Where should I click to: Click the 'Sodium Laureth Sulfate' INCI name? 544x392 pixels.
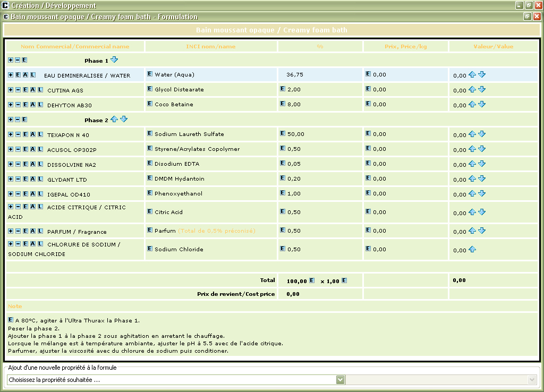190,134
